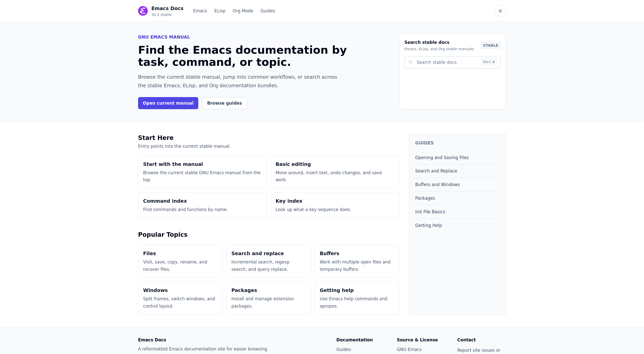Open the Packages topic card

click(269, 298)
